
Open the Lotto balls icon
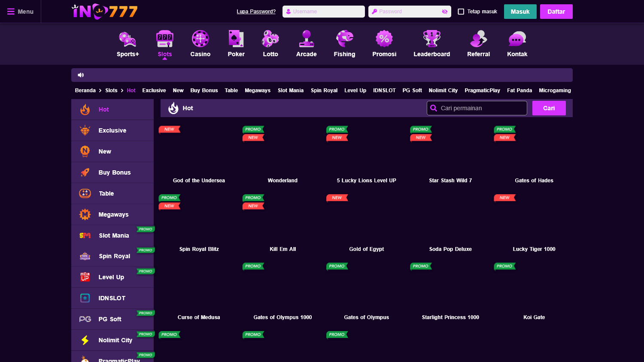[270, 39]
